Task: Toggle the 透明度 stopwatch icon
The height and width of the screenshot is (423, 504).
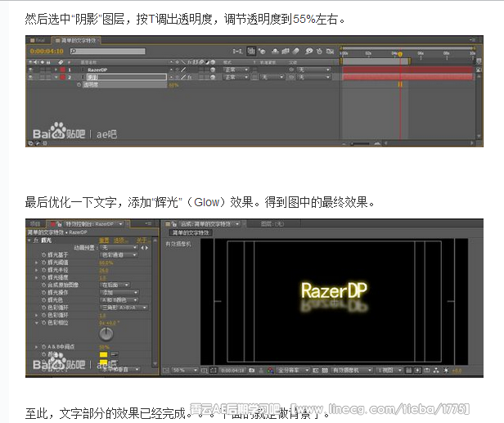Action: (79, 85)
